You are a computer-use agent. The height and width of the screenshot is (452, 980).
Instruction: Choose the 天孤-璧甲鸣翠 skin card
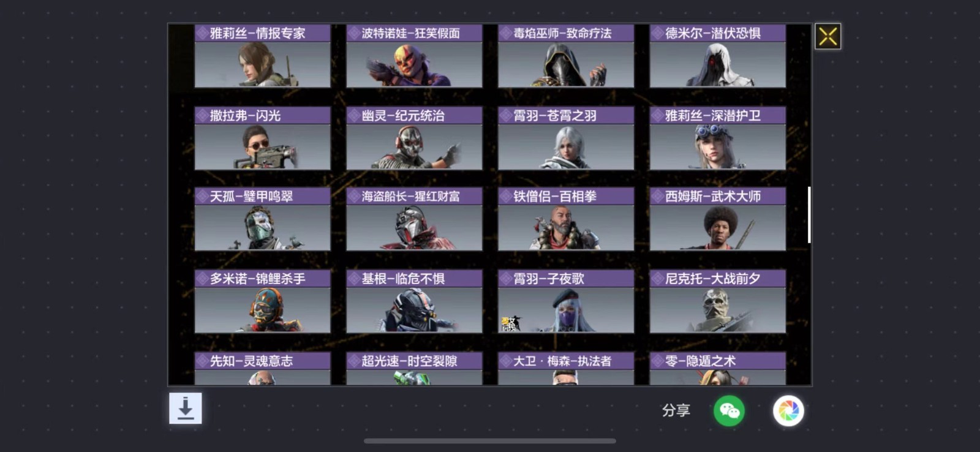[262, 219]
